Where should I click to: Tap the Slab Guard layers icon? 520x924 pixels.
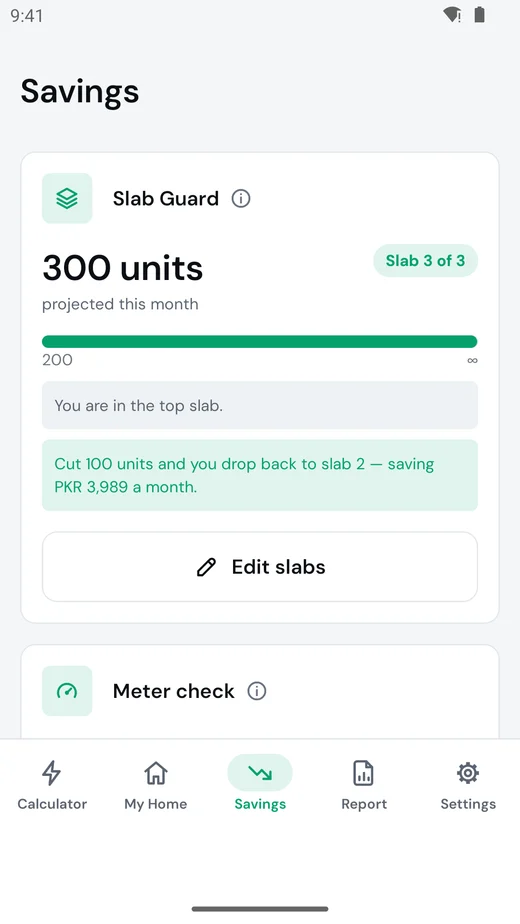point(67,199)
